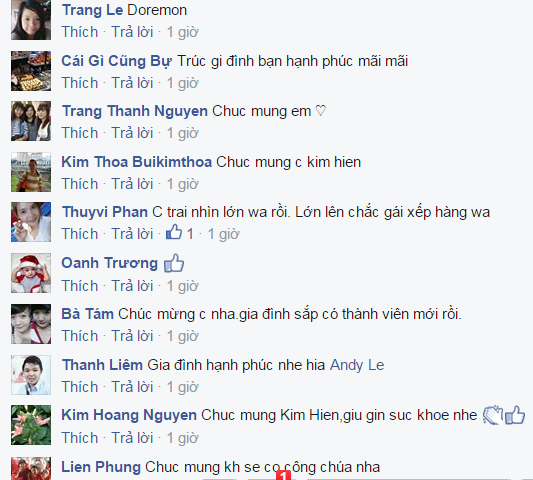Open Lien Phung's profile name link

click(x=101, y=467)
